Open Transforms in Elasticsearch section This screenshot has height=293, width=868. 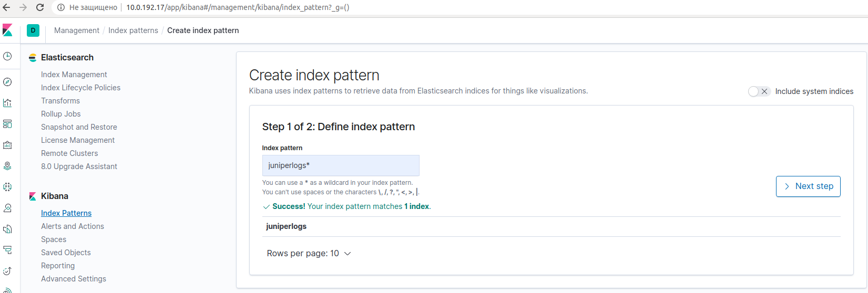(x=60, y=101)
